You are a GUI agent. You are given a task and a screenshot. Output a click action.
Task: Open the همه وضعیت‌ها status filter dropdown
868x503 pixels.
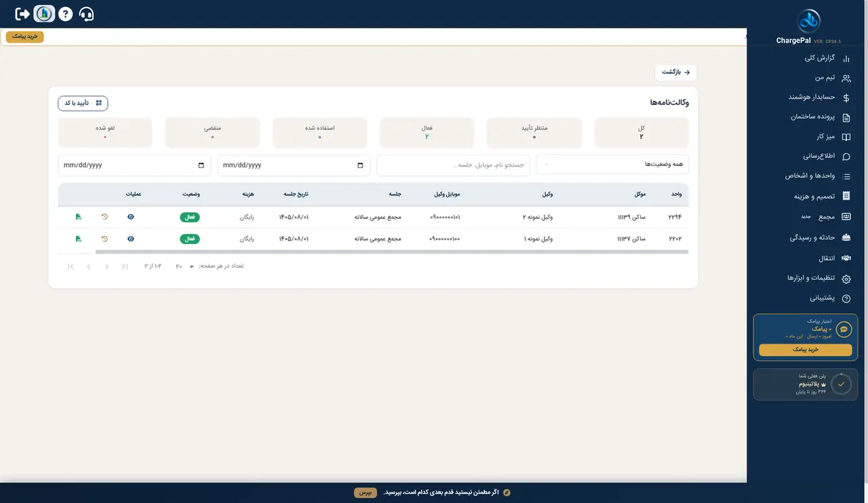(x=613, y=165)
